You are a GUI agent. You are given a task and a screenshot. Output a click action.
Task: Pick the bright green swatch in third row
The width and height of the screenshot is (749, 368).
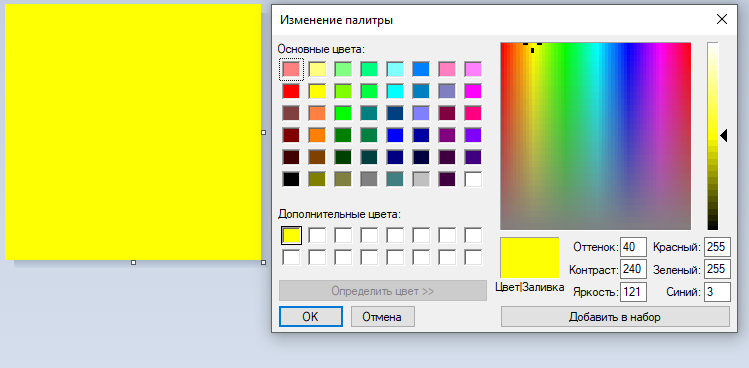[x=343, y=113]
